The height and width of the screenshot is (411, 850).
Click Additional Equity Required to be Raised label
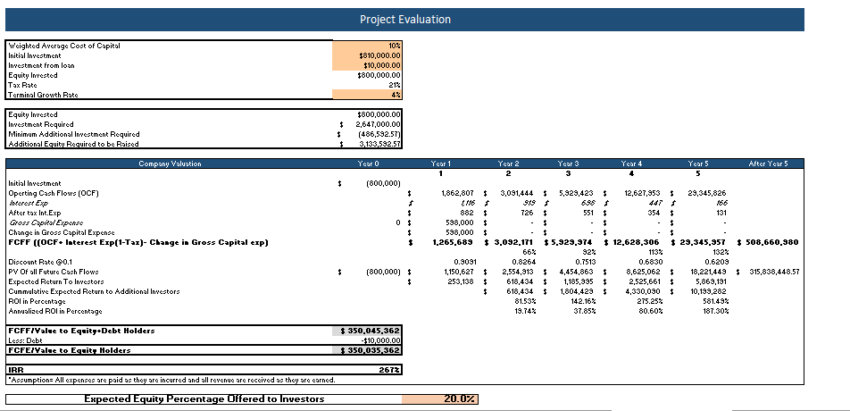(73, 144)
